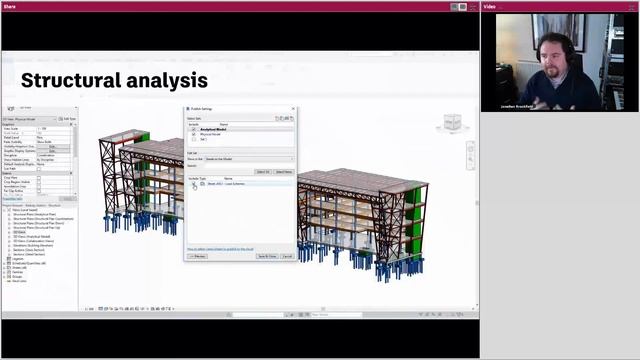Open the how-to-publish-to-cloud help link
640x360 pixels.
(220, 249)
